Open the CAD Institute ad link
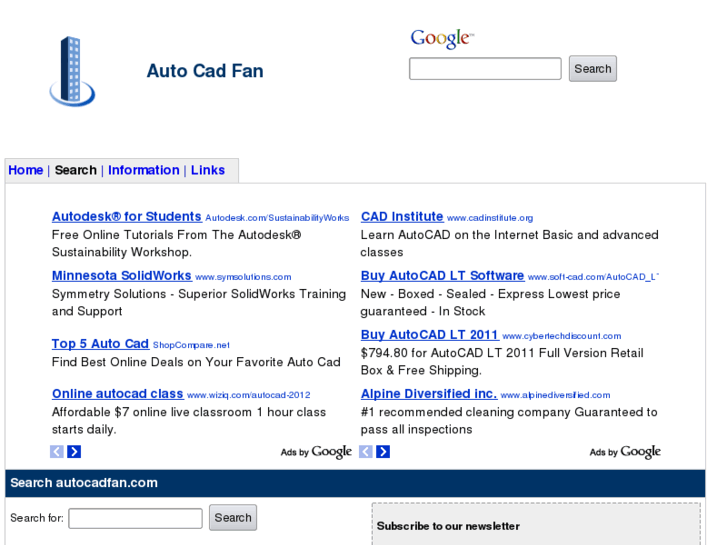The image size is (727, 545). point(402,217)
